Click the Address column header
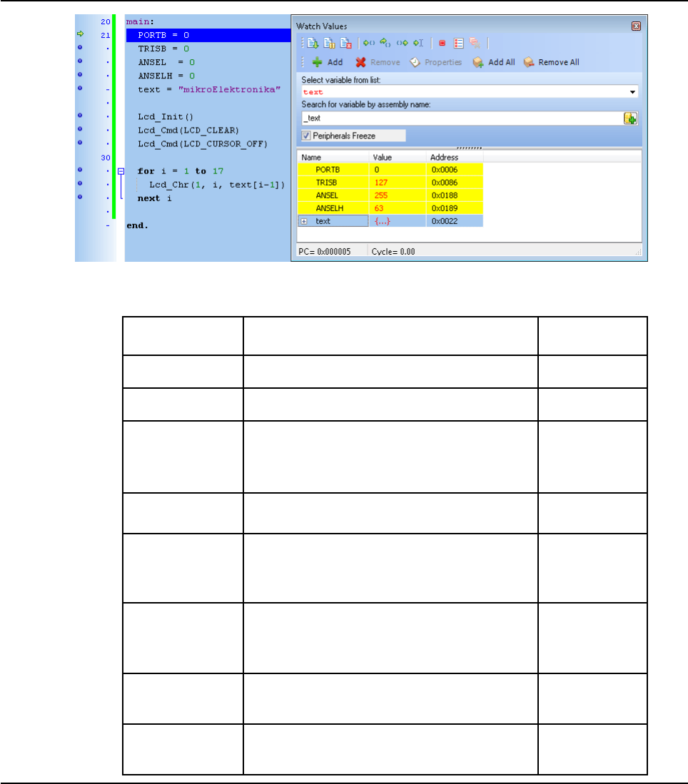688x784 pixels. pyautogui.click(x=455, y=157)
